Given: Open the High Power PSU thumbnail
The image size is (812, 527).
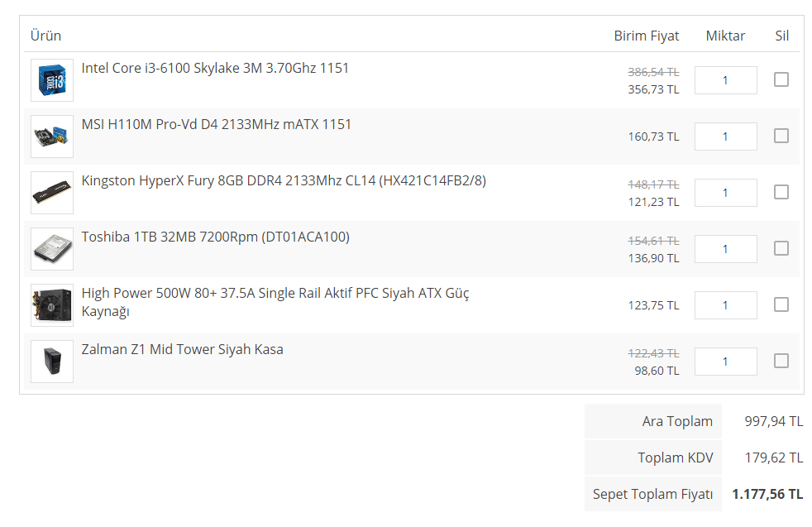Looking at the screenshot, I should (x=52, y=305).
